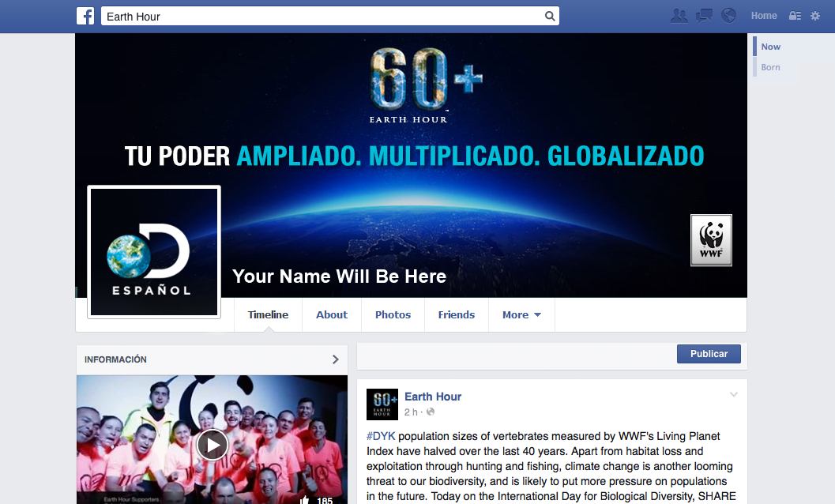Click the 2 h post timestamp
Viewport: 835px width, 504px height.
pos(411,412)
